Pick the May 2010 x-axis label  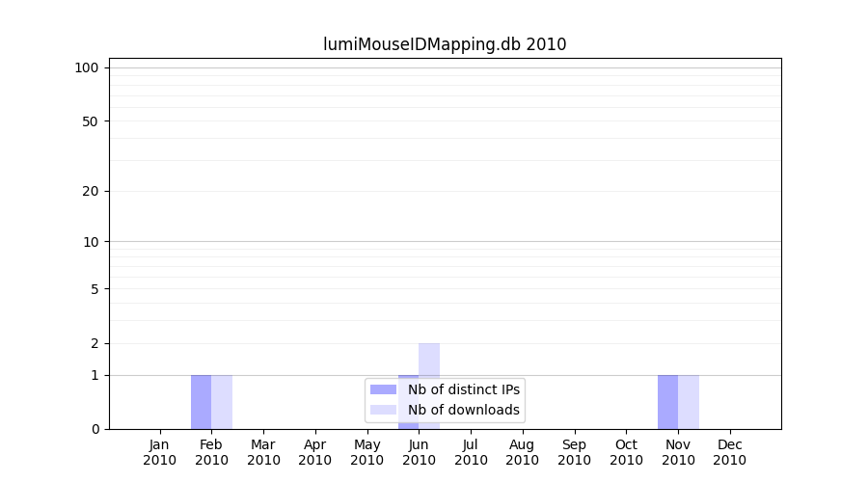(x=366, y=452)
